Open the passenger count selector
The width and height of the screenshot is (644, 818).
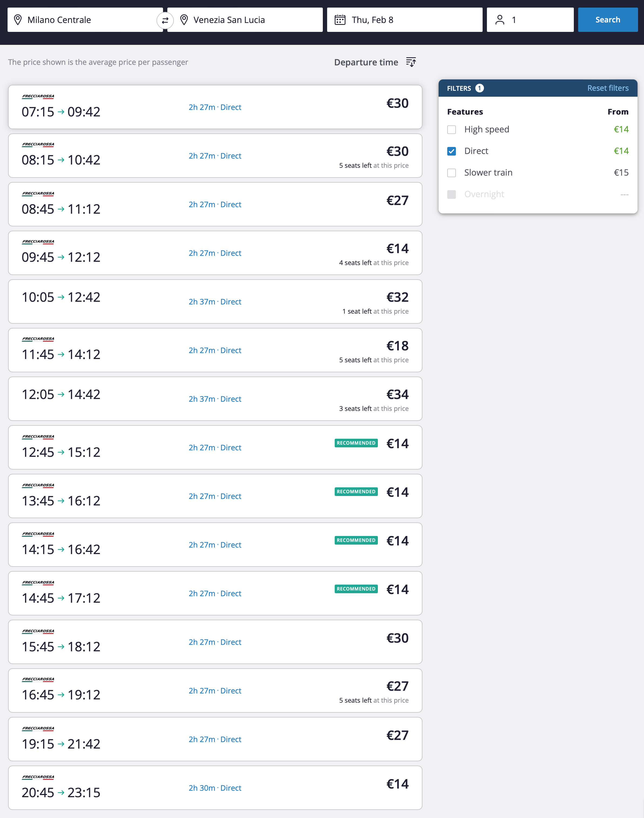(x=530, y=20)
